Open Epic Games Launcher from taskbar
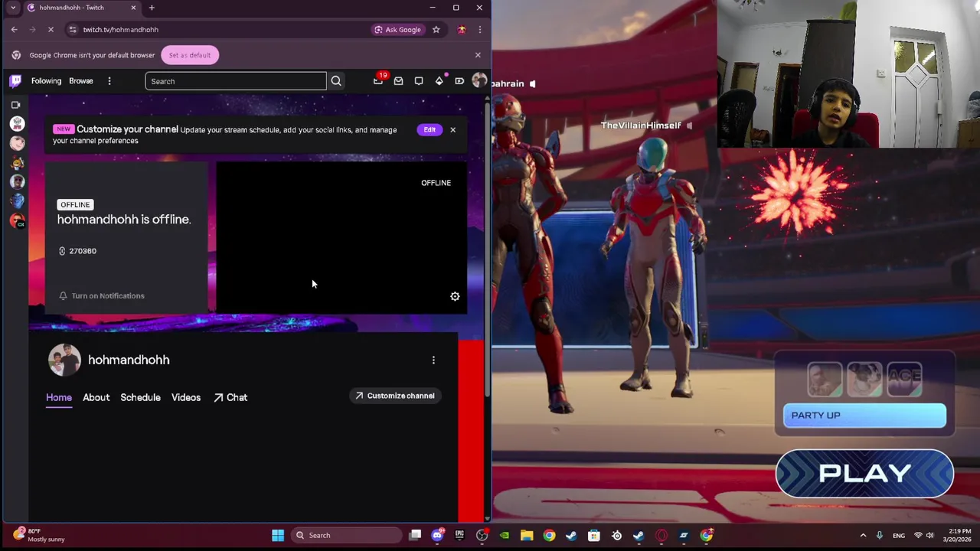Screen dimensions: 980x551 459,535
